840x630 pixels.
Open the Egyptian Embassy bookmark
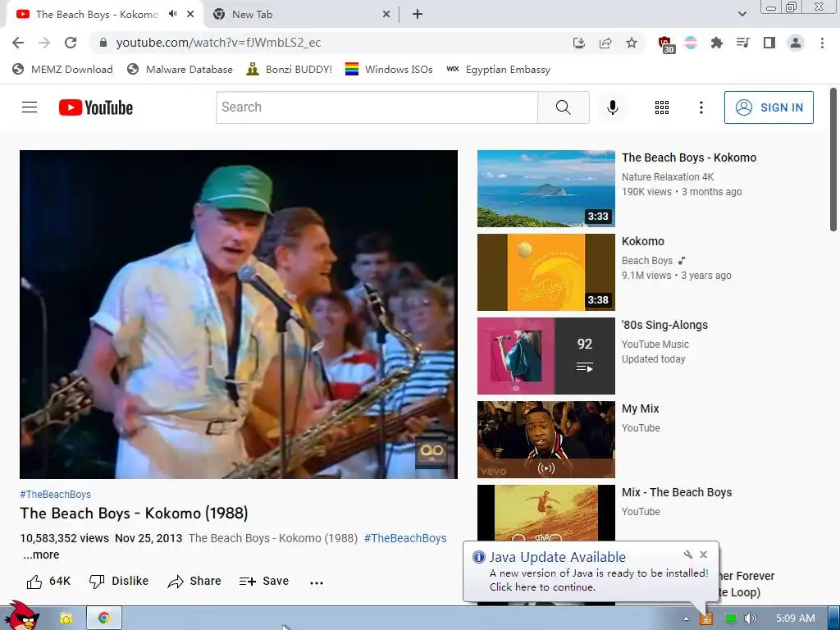[x=498, y=70]
